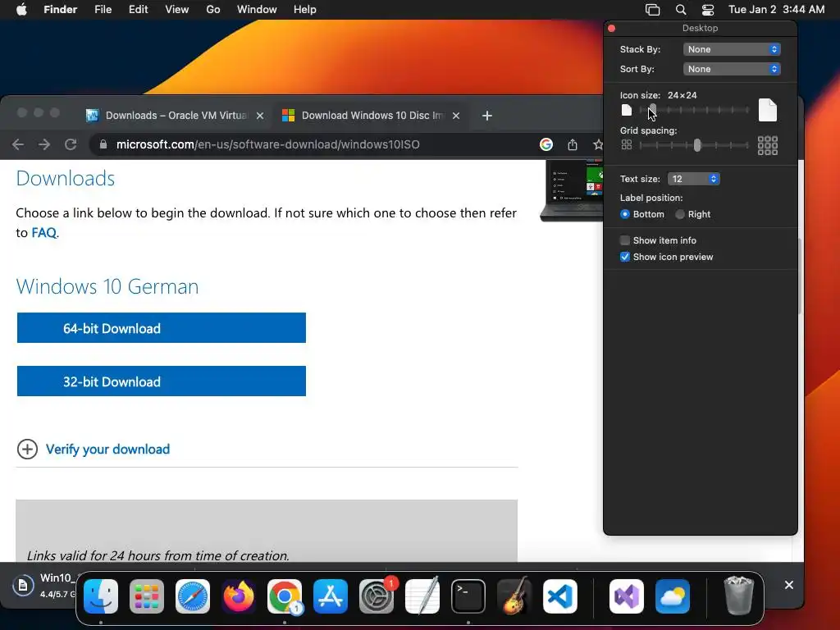The height and width of the screenshot is (630, 840).
Task: Open TextEdit from the Dock
Action: (422, 596)
